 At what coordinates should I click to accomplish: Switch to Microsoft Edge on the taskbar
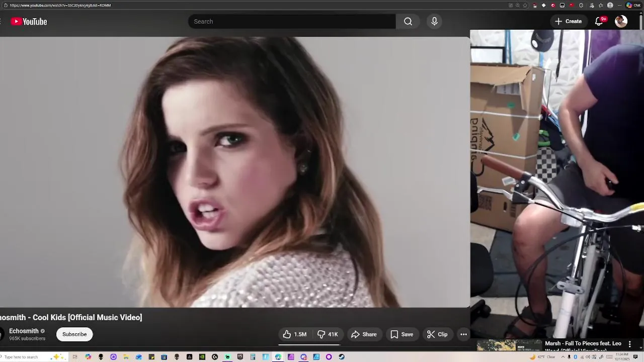point(278,357)
